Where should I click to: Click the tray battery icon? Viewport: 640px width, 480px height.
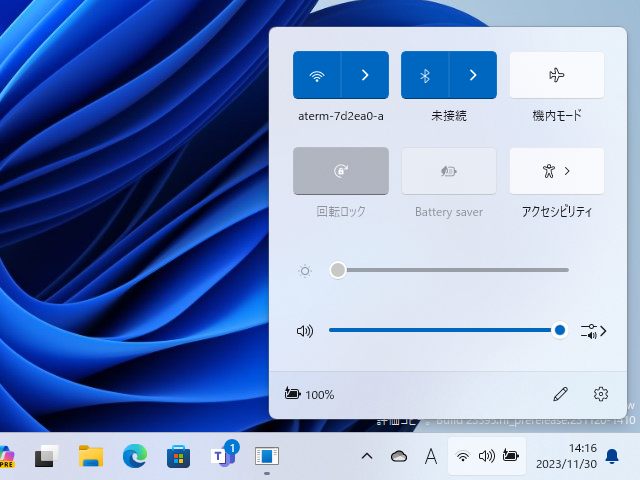(x=510, y=455)
